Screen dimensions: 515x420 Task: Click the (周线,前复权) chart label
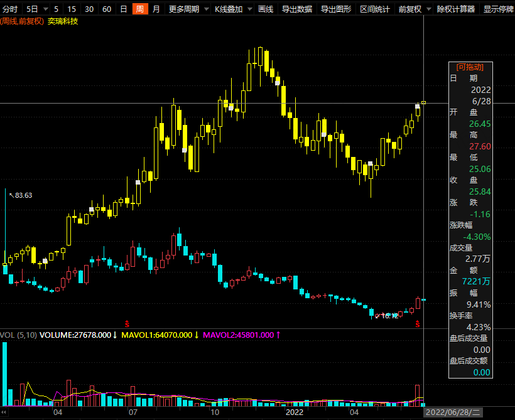(22, 21)
